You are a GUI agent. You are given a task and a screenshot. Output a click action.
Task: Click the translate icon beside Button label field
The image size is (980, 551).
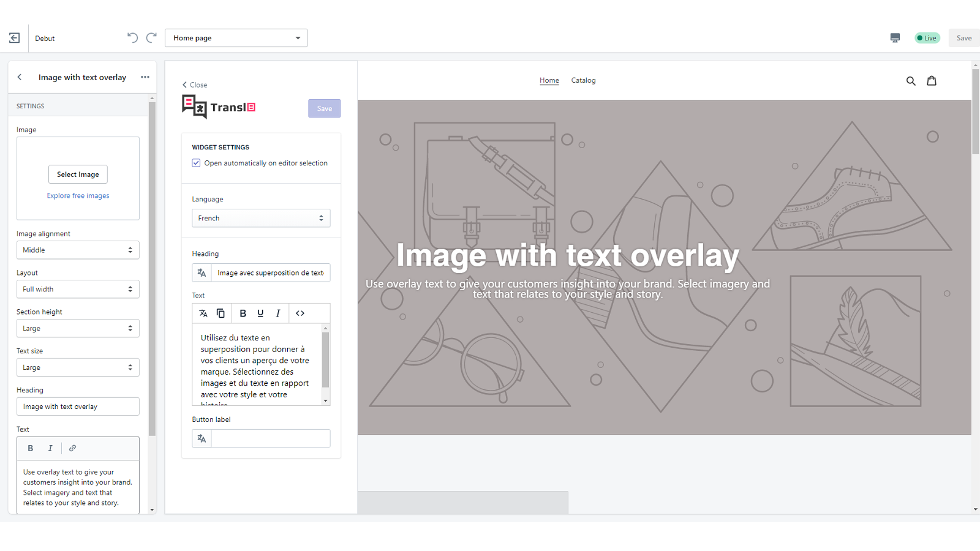click(202, 438)
